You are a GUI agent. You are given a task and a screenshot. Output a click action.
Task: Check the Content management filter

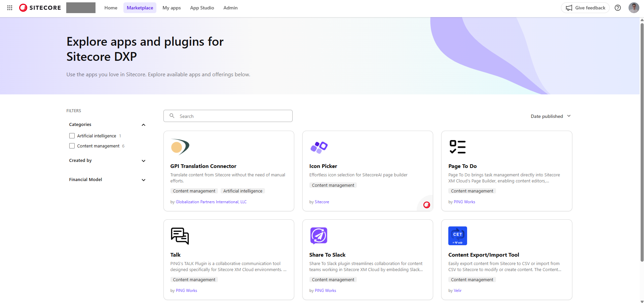[72, 145]
